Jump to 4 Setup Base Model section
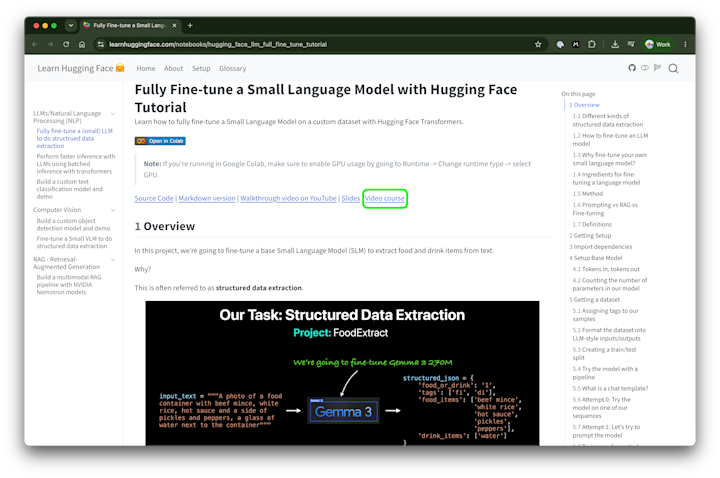 [596, 258]
